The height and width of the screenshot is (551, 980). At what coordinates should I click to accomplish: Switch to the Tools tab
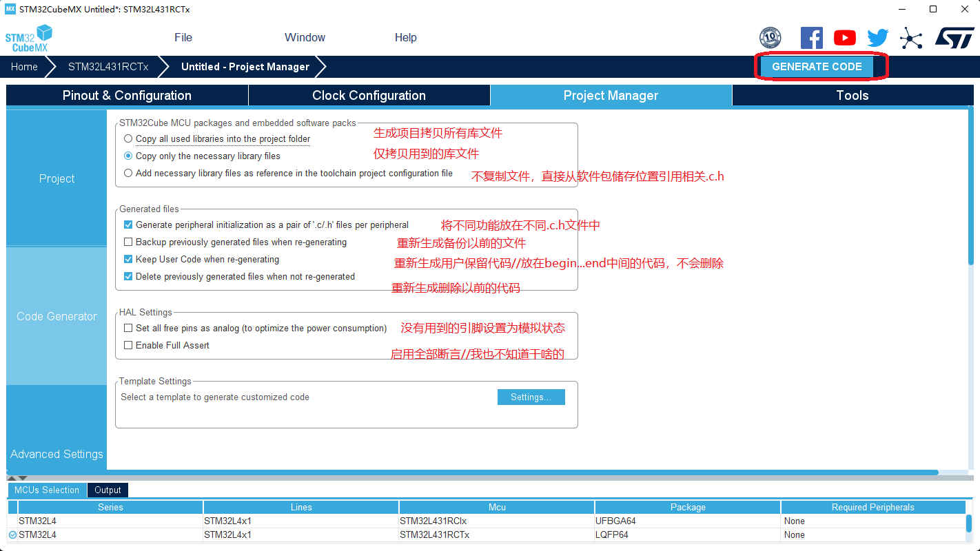[853, 95]
